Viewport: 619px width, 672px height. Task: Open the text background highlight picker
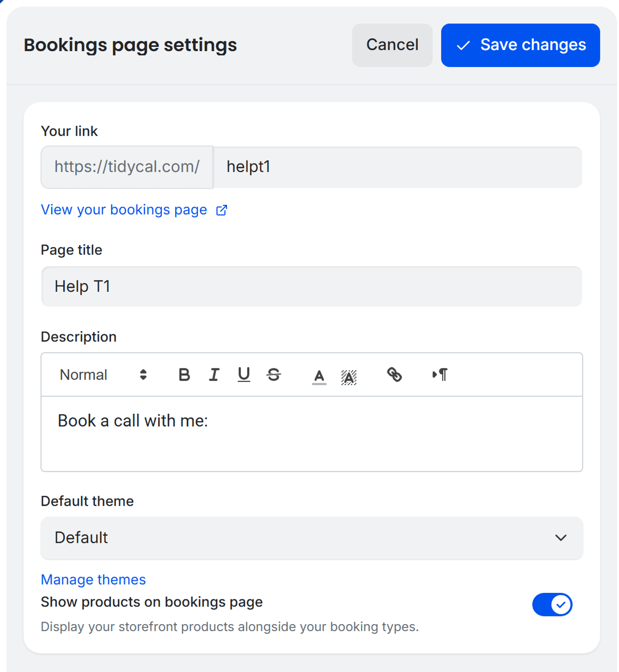coord(349,377)
